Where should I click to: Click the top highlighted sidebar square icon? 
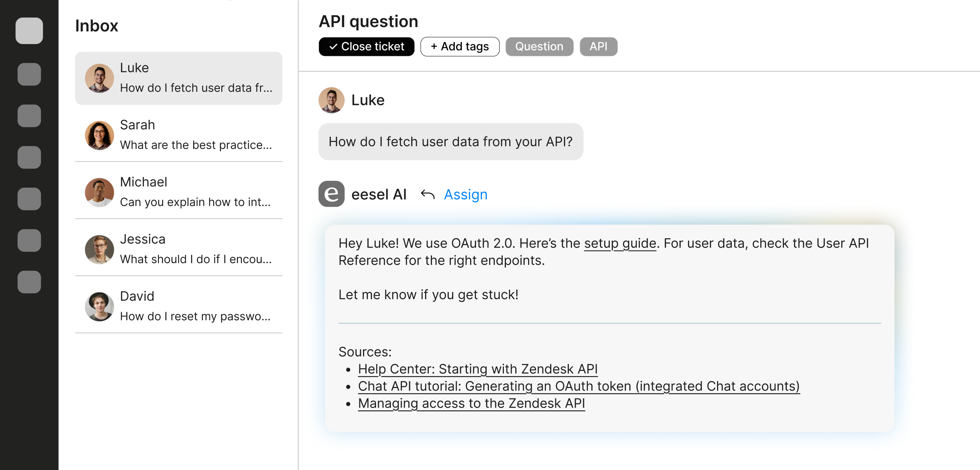click(29, 31)
